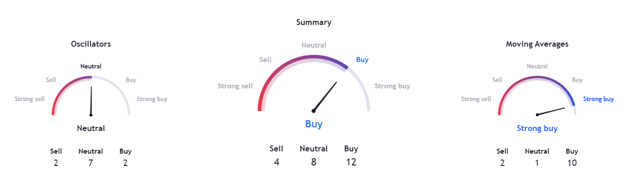Click the Summary gauge needle

[x=325, y=97]
